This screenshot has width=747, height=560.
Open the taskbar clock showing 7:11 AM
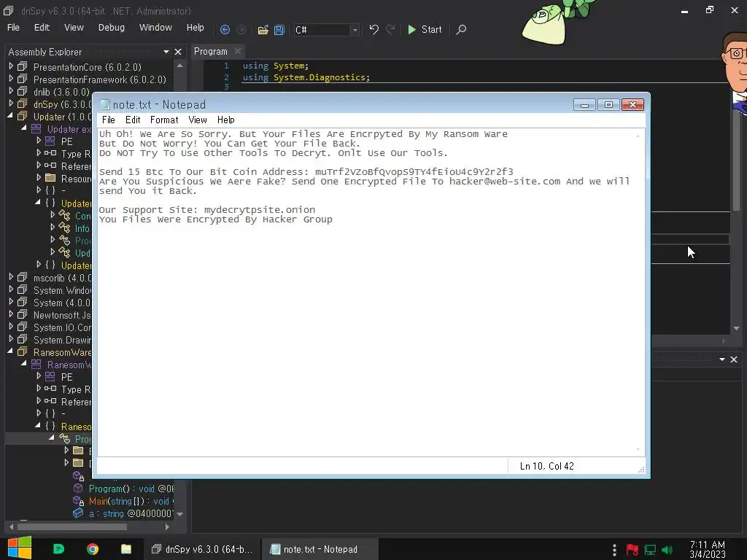click(x=708, y=549)
